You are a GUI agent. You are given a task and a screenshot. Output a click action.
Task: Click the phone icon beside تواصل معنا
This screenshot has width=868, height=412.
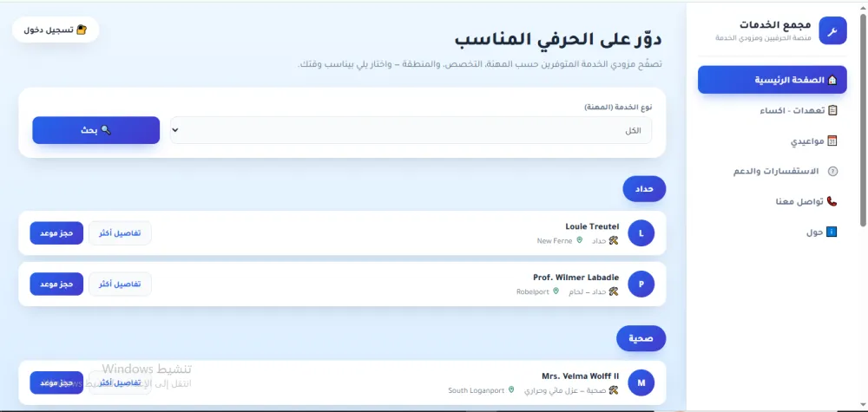click(x=832, y=202)
